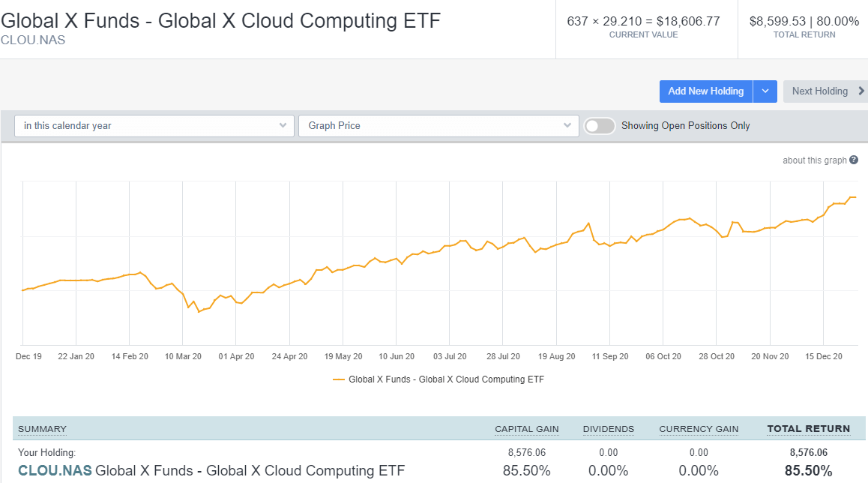Open the Add New Holding split-button arrow

(x=765, y=91)
